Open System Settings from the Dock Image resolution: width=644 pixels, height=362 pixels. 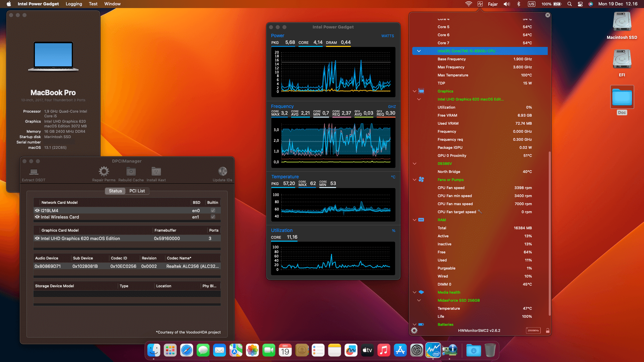click(x=417, y=350)
